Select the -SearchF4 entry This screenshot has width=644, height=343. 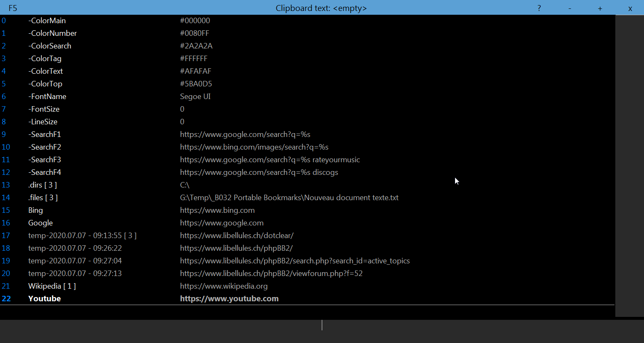tap(45, 172)
